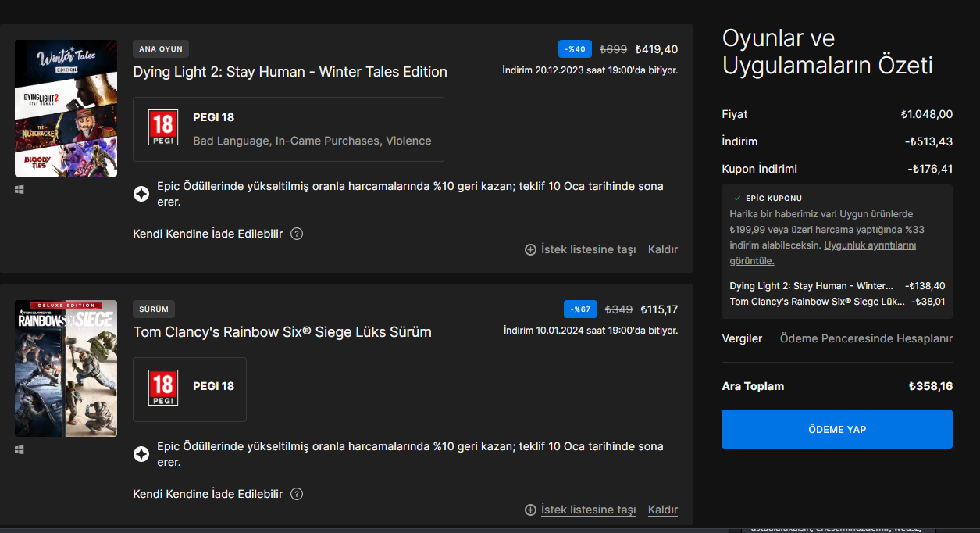Screen dimensions: 980x533
Task: Click the green check next to EPİC KUPONU
Action: click(x=737, y=199)
